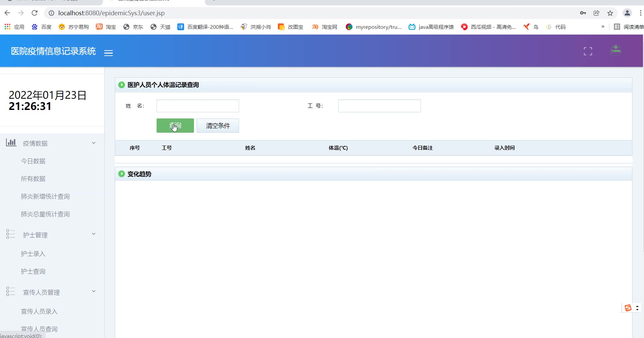Open 所有数据 in sidebar
This screenshot has height=338, width=644.
(33, 179)
